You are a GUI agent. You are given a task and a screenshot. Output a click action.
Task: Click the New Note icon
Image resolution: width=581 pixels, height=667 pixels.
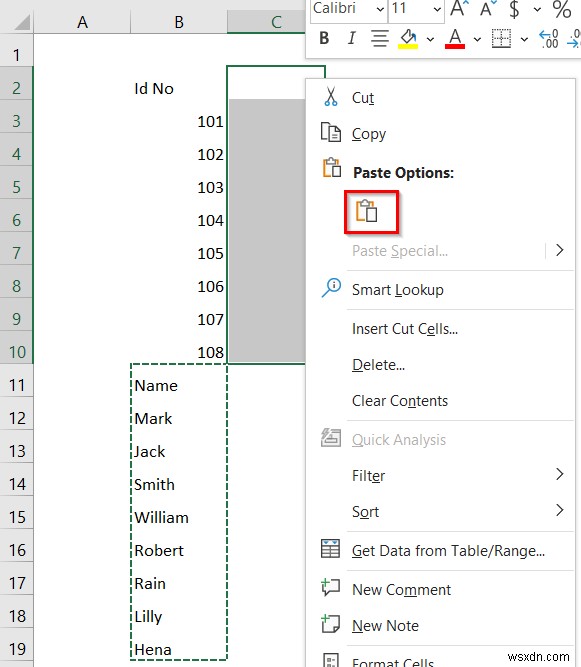click(330, 624)
